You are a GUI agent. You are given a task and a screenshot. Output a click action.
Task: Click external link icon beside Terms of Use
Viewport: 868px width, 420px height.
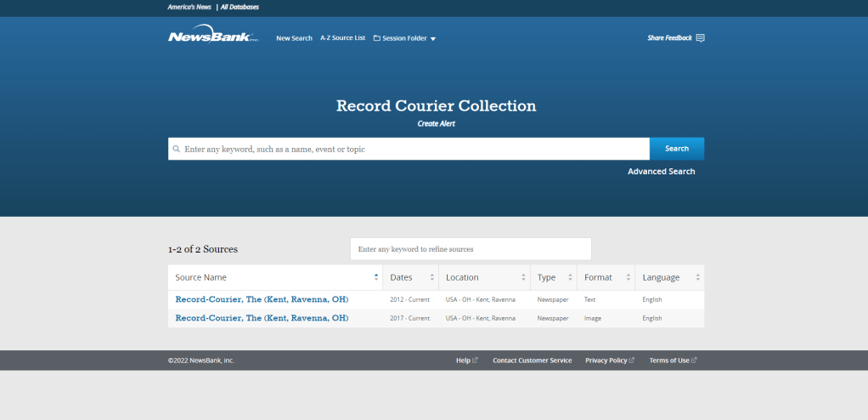694,360
